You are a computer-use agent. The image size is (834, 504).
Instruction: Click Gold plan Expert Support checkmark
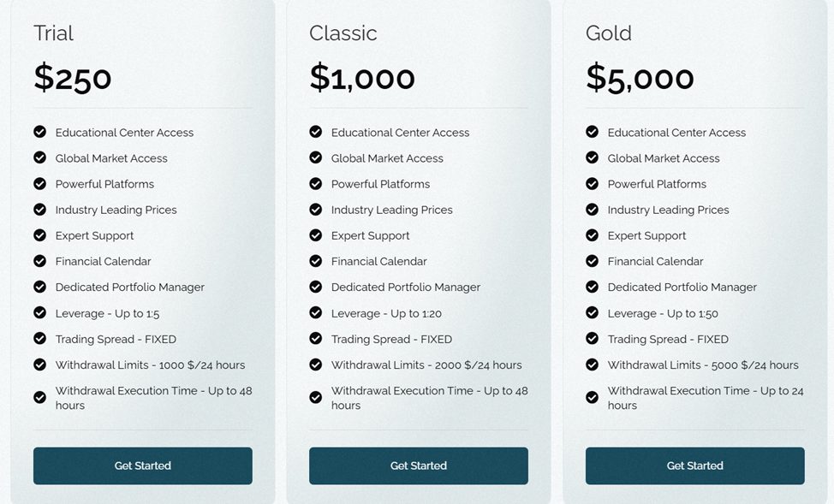(x=592, y=235)
